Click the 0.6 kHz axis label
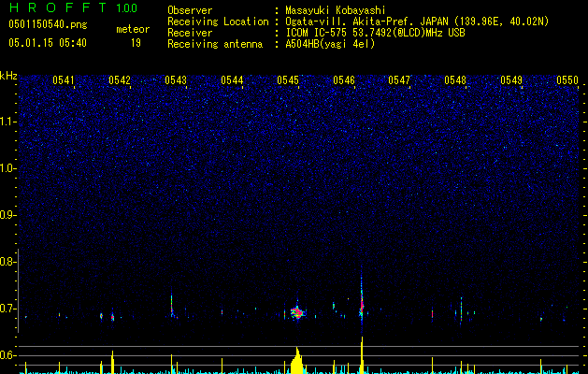 click(x=7, y=355)
